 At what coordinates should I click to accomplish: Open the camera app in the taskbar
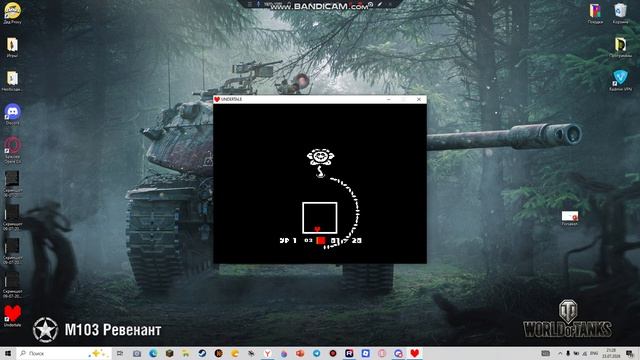coord(137,353)
